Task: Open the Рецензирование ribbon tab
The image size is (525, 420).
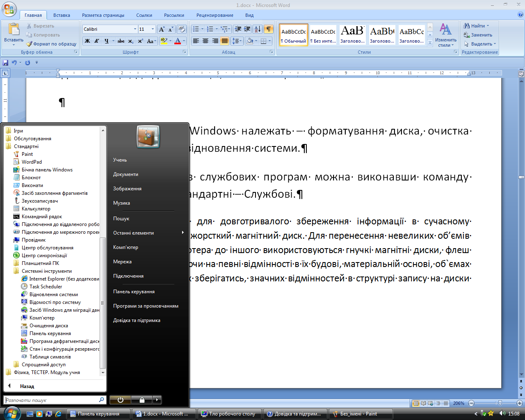Action: (215, 15)
